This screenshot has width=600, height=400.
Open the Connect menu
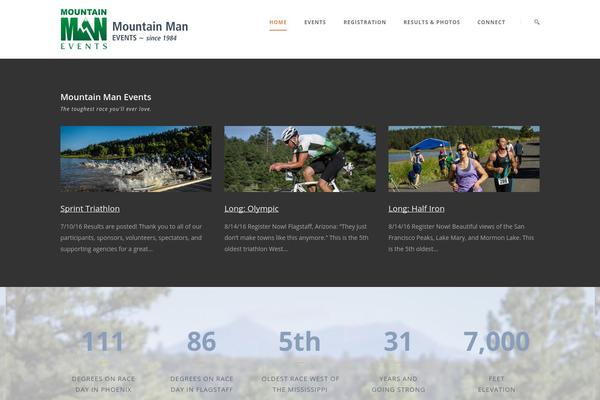[491, 22]
